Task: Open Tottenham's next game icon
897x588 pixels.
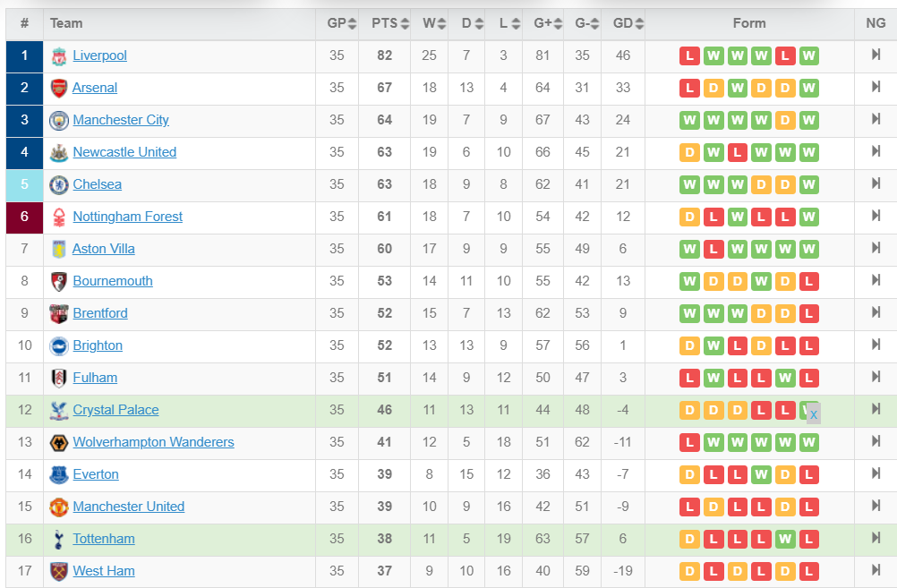Action: point(876,538)
